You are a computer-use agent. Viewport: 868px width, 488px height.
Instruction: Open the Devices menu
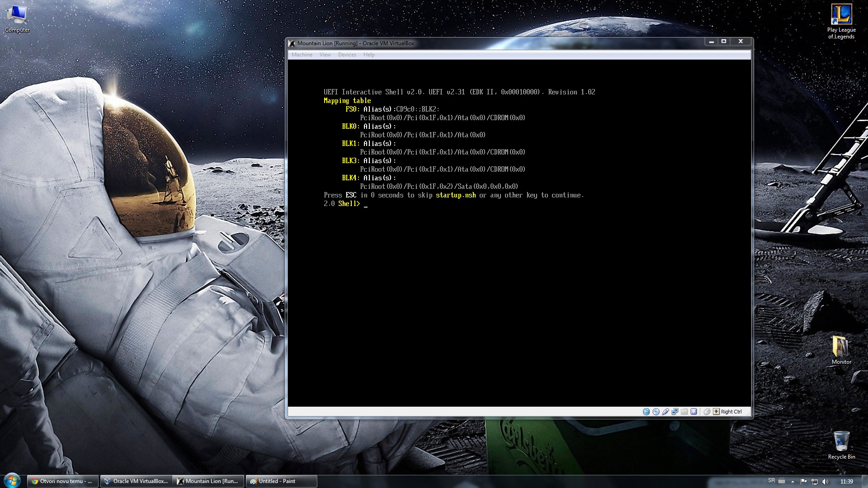tap(347, 55)
